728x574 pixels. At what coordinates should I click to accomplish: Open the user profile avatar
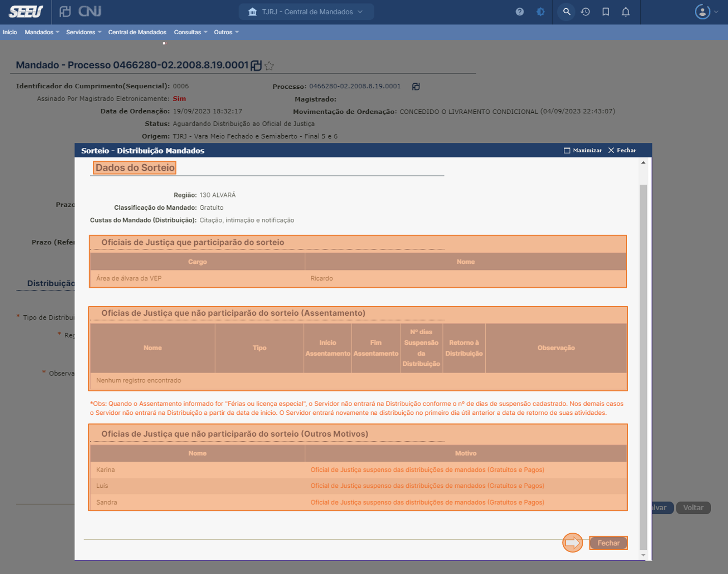click(703, 12)
